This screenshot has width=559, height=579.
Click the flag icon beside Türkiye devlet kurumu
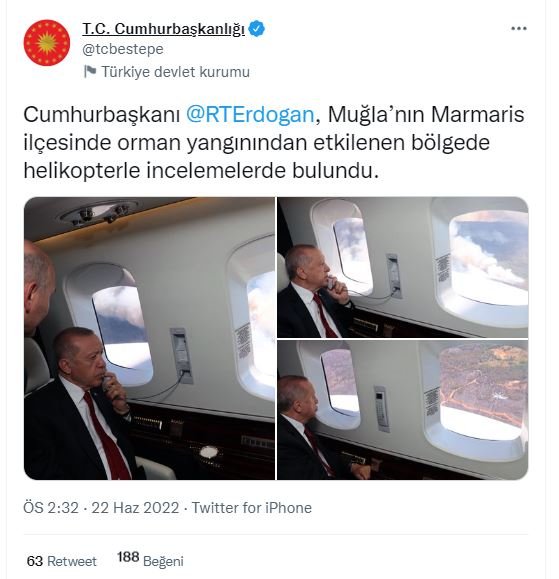click(90, 71)
